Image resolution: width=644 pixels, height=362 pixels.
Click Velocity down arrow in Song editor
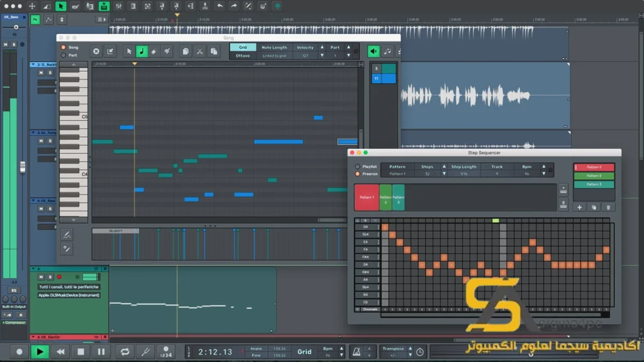coord(323,55)
